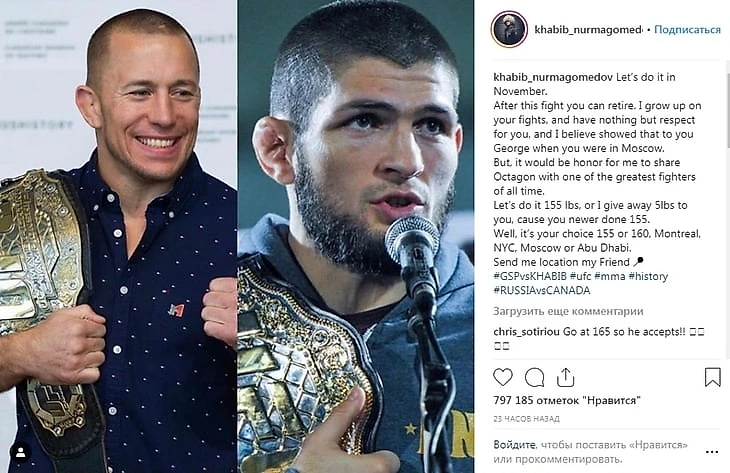Viewport: 730px width, 473px height.
Task: View 797 185 likes list
Action: coord(567,400)
